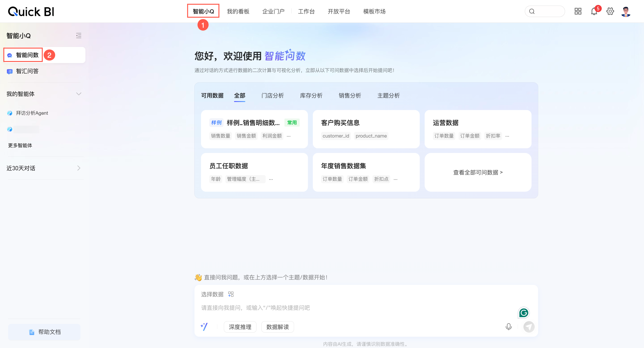Click the magic slash quick-prompt icon

tap(204, 327)
